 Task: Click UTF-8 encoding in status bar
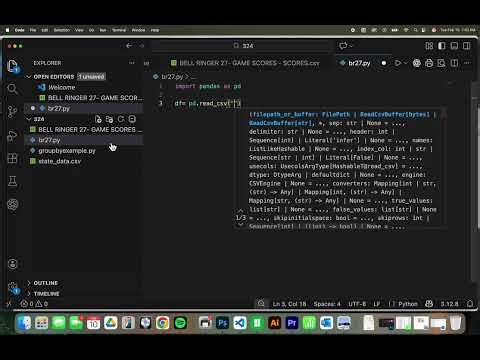click(357, 304)
